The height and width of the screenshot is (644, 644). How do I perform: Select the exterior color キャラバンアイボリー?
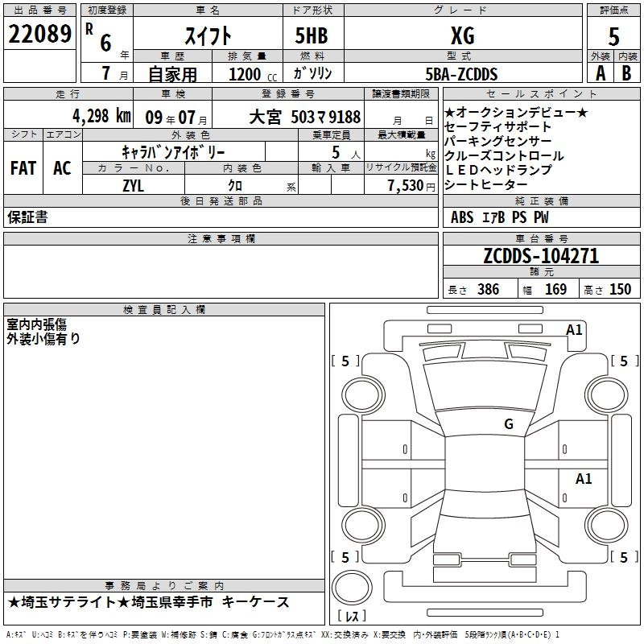click(x=173, y=152)
